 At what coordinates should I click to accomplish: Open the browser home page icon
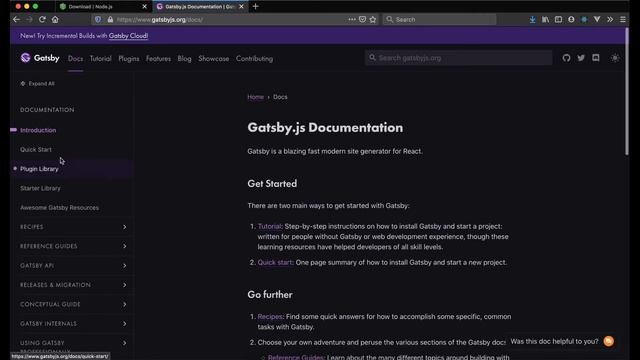point(55,19)
